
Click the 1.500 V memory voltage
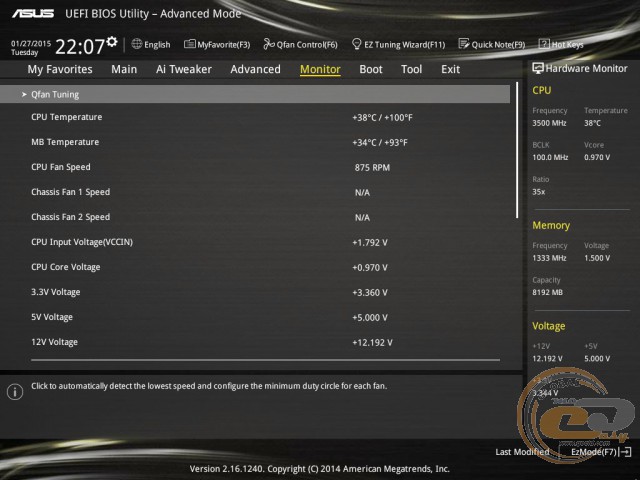tap(597, 258)
